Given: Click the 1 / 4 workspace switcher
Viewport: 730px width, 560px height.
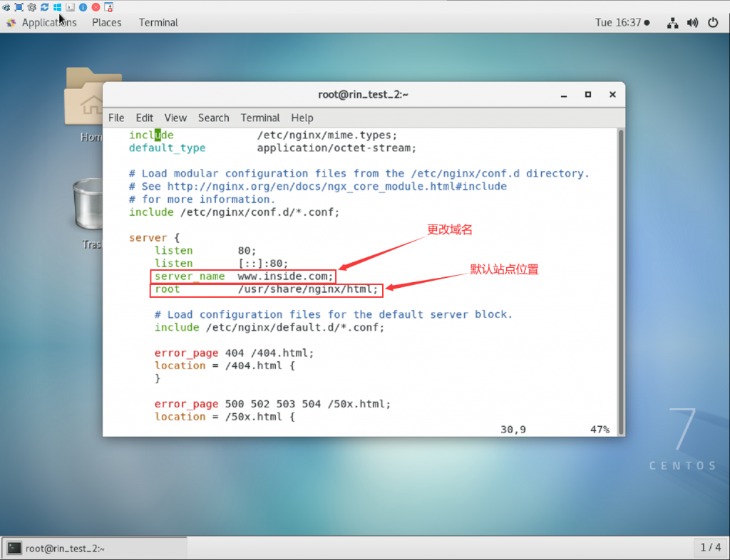Looking at the screenshot, I should tap(710, 547).
